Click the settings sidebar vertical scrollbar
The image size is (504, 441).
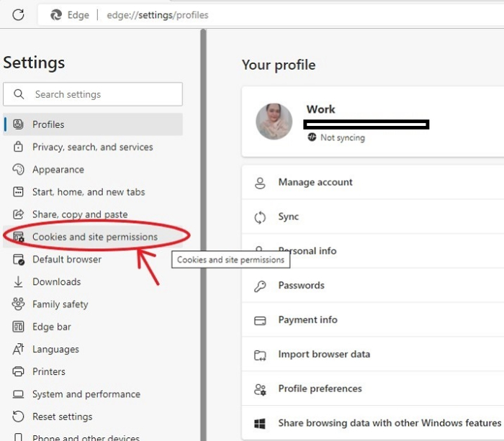click(203, 235)
